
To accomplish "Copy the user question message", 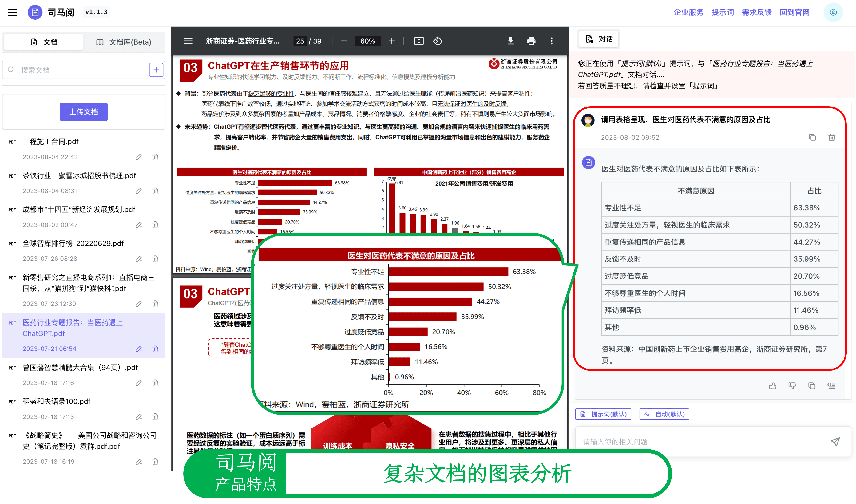I will 812,137.
